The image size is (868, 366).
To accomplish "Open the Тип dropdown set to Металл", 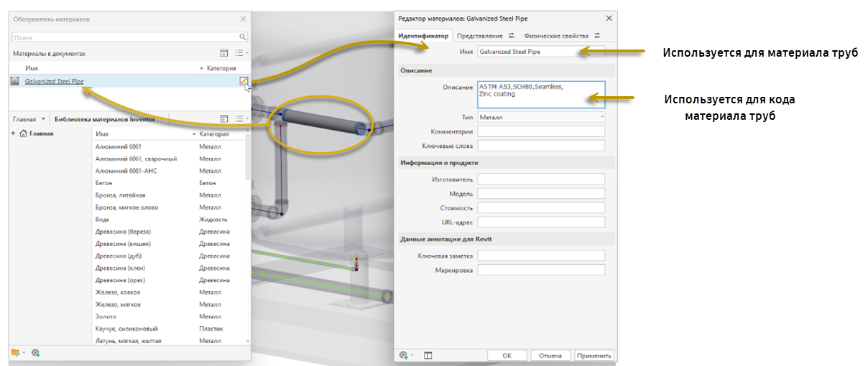I will [x=541, y=116].
